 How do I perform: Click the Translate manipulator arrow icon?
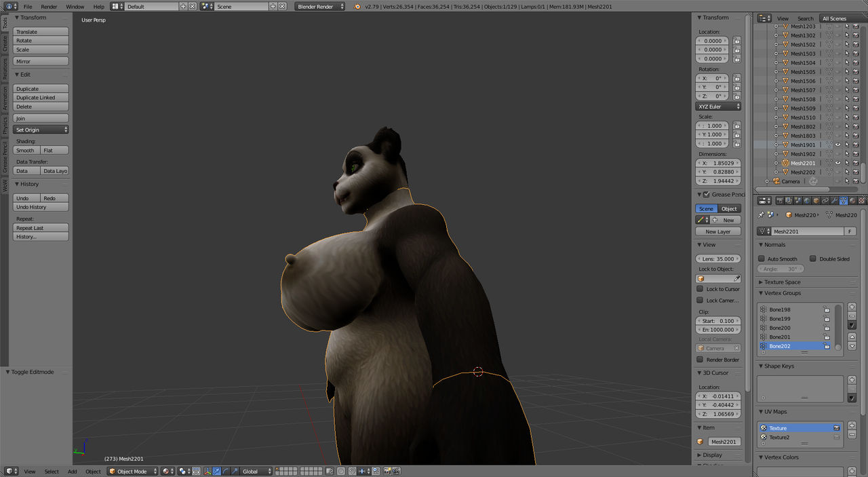(217, 471)
